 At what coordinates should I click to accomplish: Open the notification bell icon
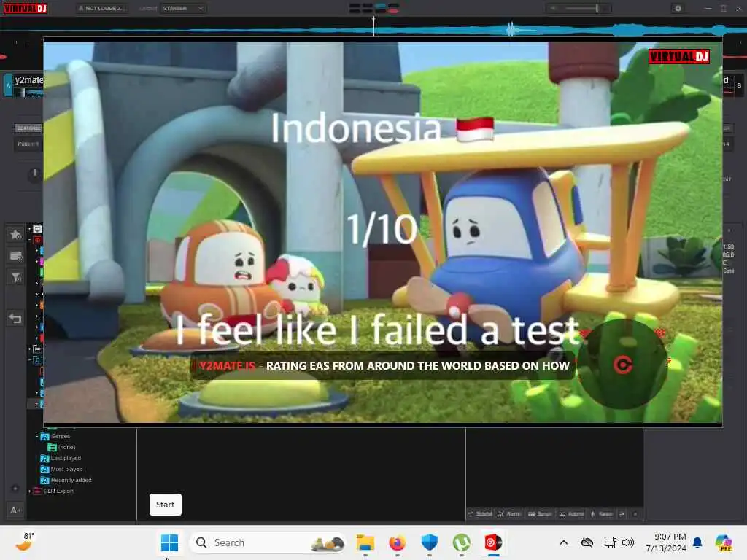tap(697, 542)
